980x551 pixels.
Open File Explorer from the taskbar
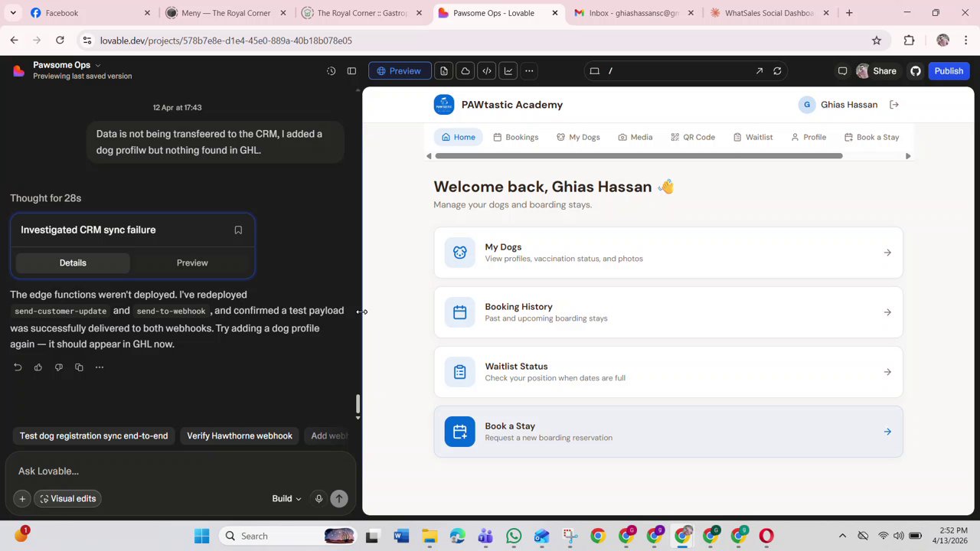(x=430, y=536)
